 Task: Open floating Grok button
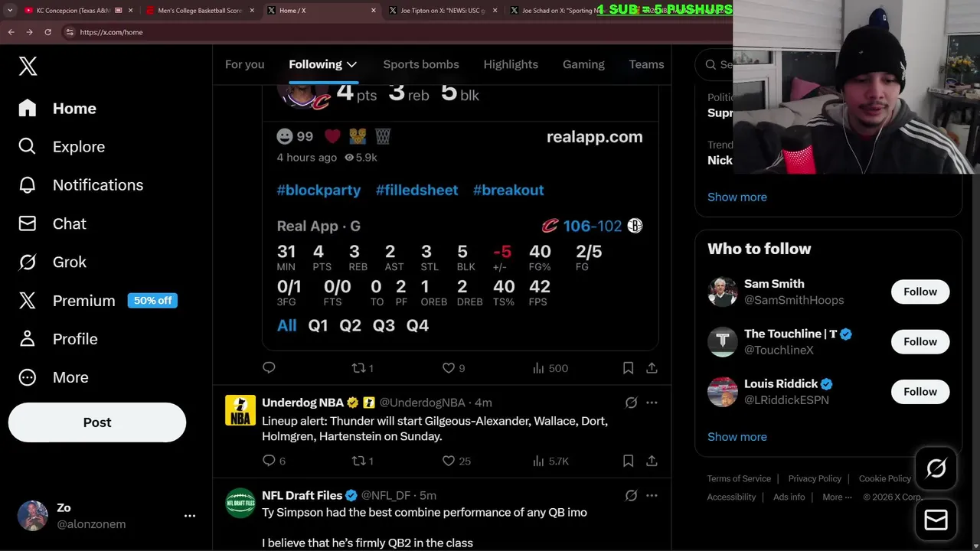tap(936, 468)
